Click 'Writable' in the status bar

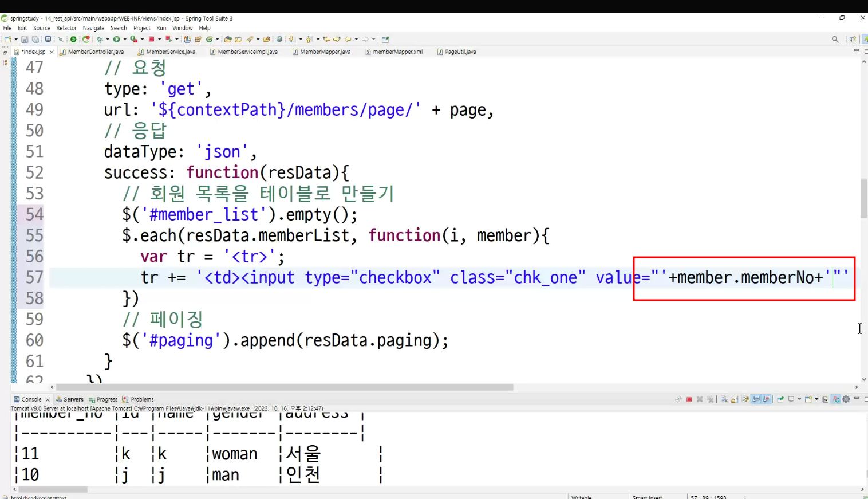tap(581, 497)
